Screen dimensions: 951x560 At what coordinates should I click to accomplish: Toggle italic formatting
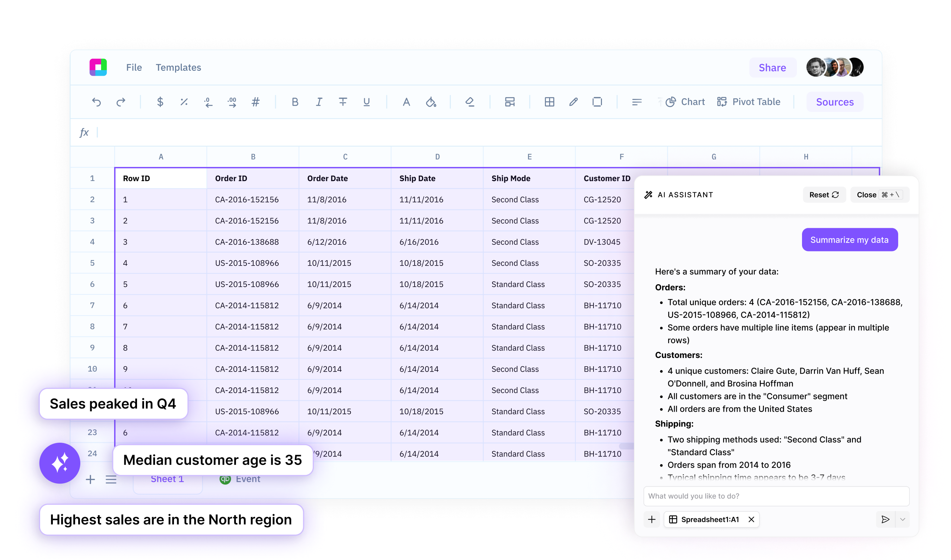pos(319,102)
